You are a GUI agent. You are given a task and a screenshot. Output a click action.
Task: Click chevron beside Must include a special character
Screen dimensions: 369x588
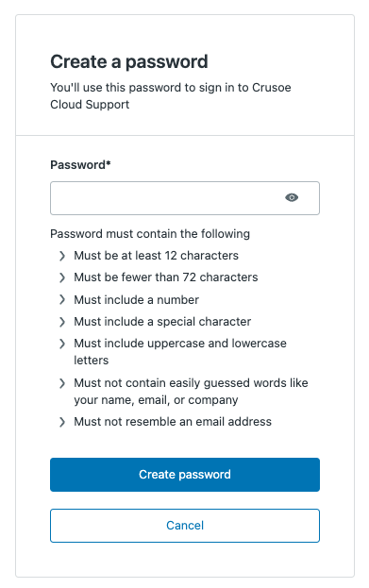[62, 322]
